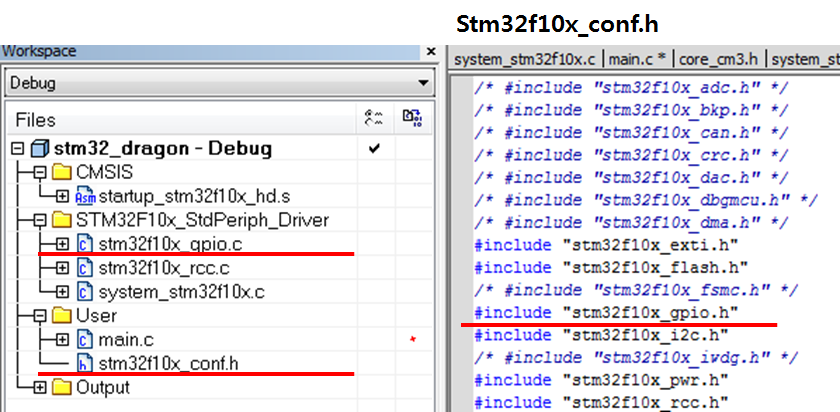This screenshot has height=412, width=840.
Task: Click the stm32f10x_i2c.h include line
Action: click(601, 335)
